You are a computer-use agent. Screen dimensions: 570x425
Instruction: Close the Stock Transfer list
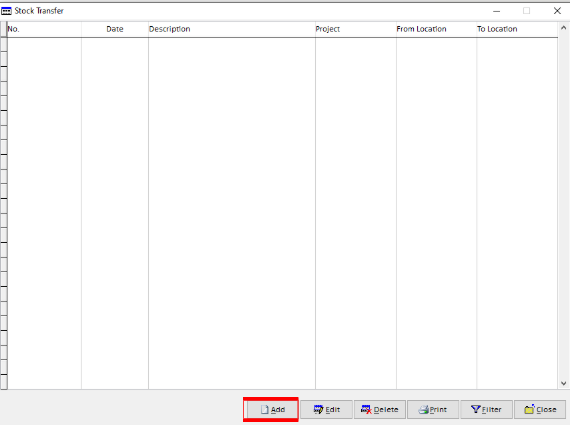click(540, 410)
